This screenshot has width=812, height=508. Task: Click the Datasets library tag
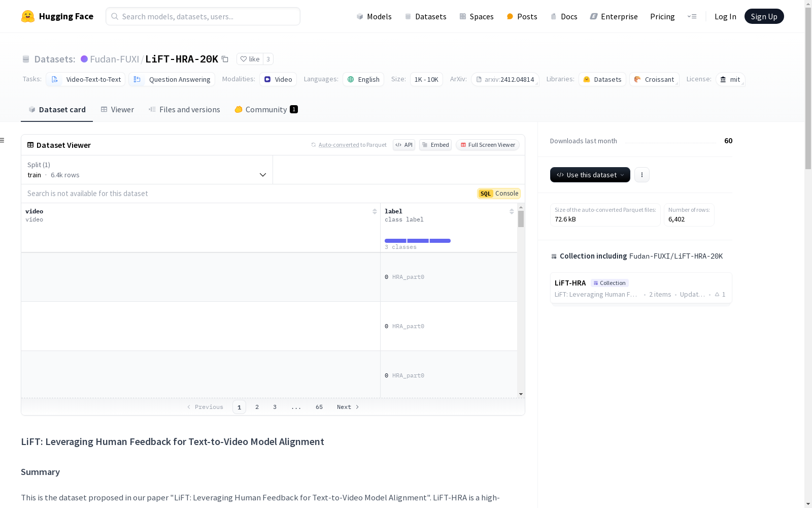pos(602,79)
